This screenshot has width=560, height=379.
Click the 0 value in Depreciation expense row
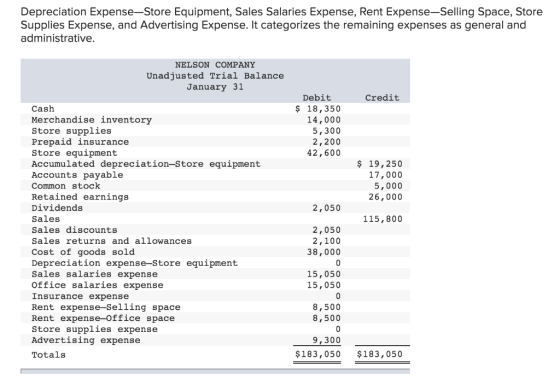338,264
